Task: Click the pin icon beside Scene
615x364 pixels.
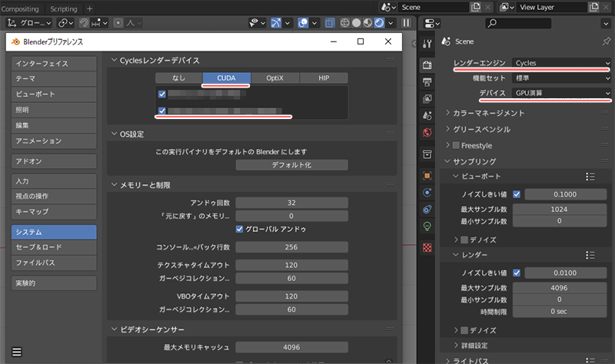Action: [x=607, y=41]
